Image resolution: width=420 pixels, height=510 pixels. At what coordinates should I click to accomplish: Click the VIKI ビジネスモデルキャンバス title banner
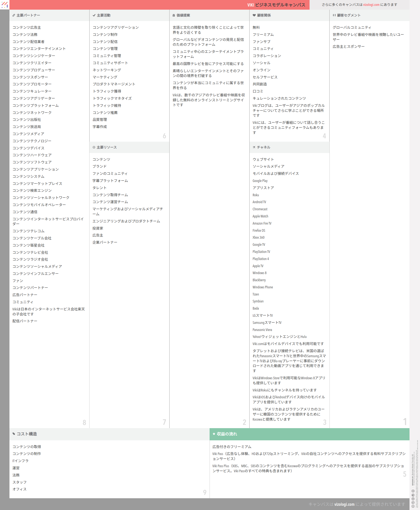(276, 5)
